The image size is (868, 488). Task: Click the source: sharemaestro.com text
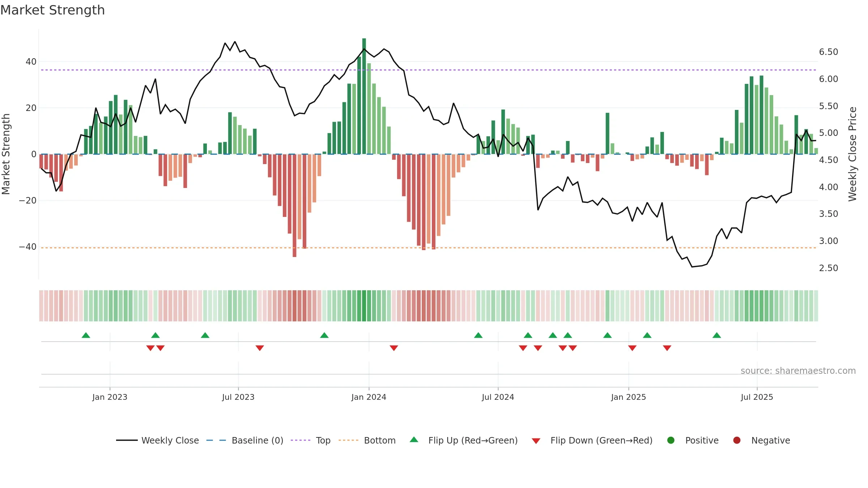pyautogui.click(x=798, y=371)
